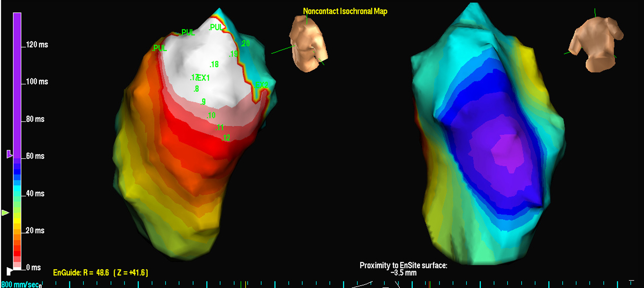Screen dimensions: 644x288
Task: Click the leftmost PUL label
Action: click(159, 48)
